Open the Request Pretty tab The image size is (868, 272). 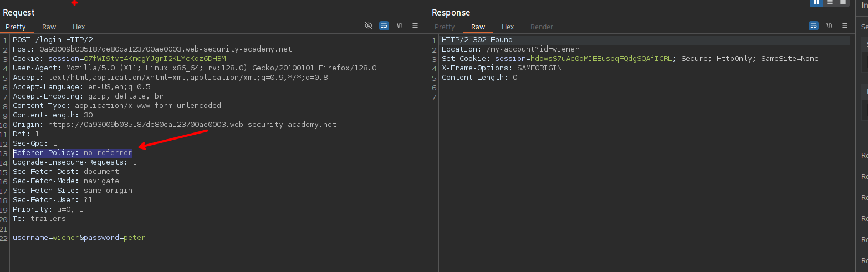click(16, 27)
